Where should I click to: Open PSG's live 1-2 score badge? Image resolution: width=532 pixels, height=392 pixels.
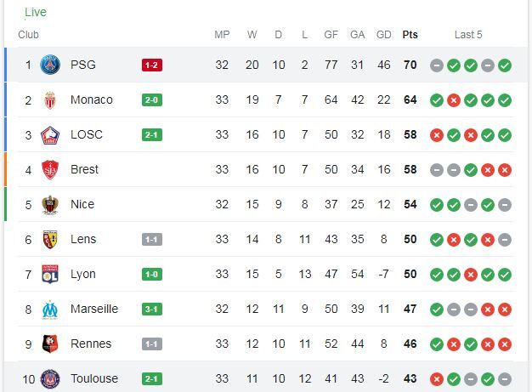(x=152, y=65)
